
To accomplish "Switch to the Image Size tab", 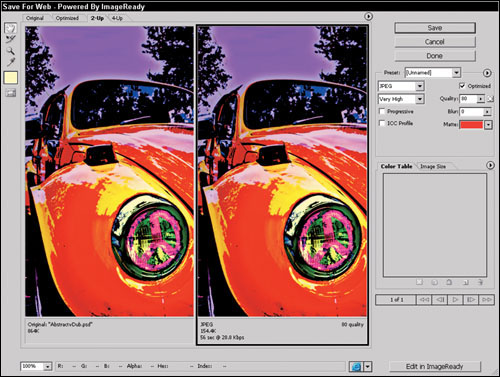I will click(433, 166).
